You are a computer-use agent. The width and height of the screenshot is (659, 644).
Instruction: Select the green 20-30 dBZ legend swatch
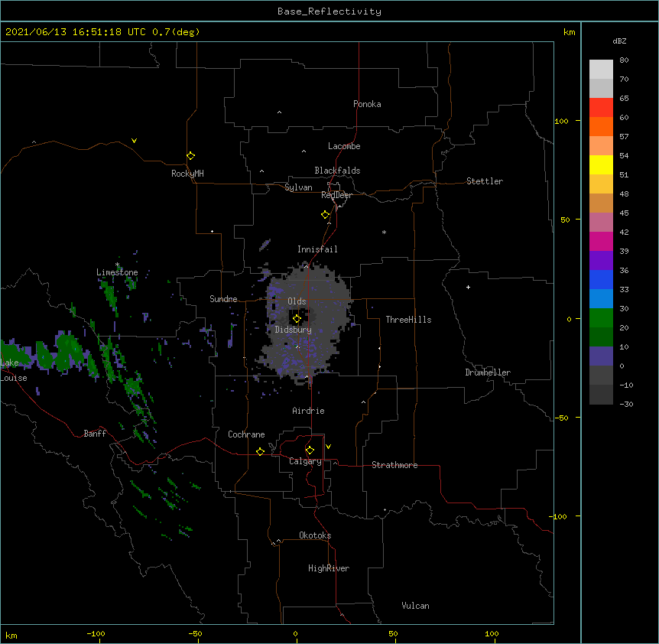tap(601, 318)
